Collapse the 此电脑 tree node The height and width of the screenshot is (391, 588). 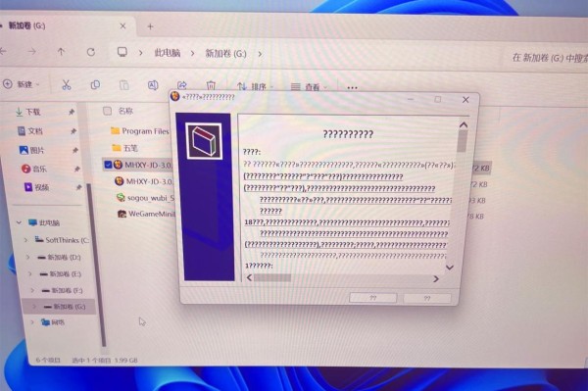19,222
